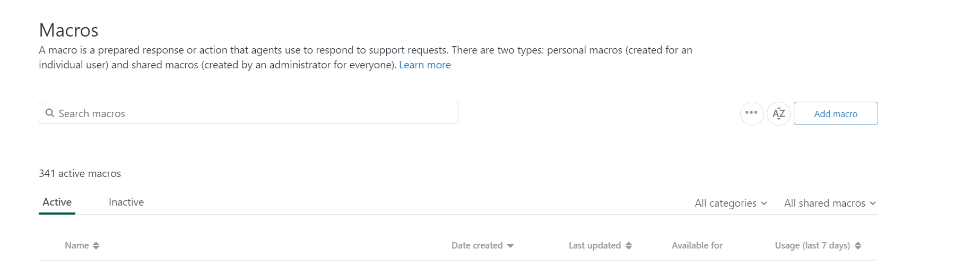Click the 341 active macros count text
Screen dimensions: 980x275
pos(80,173)
